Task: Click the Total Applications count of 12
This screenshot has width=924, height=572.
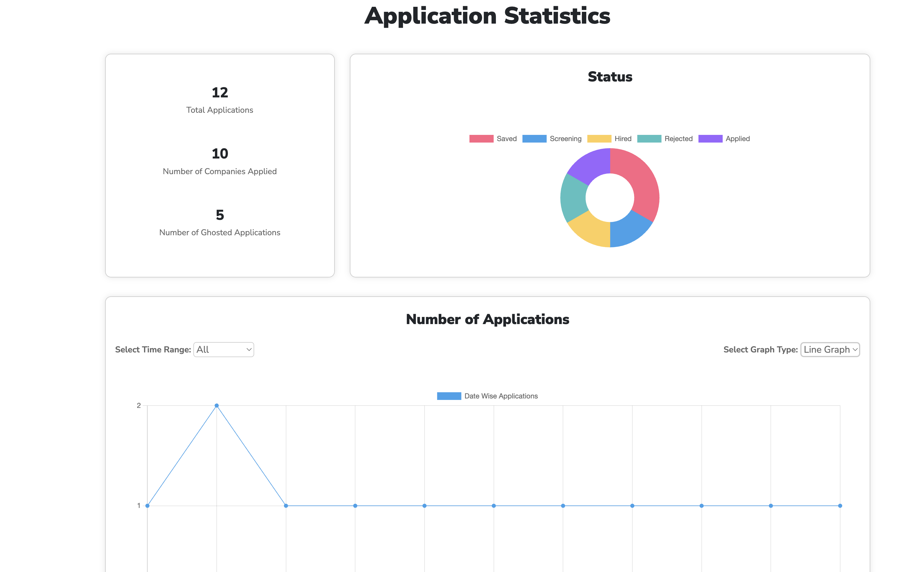Action: pos(219,93)
